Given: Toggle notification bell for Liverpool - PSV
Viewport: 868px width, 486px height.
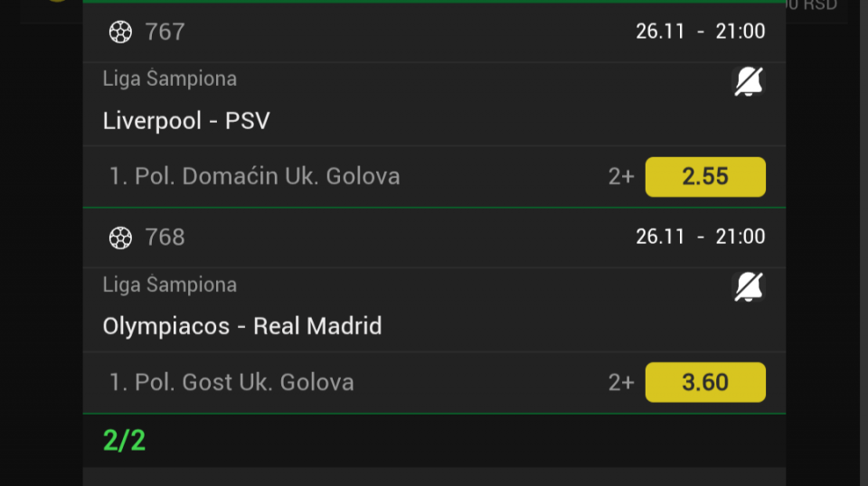Looking at the screenshot, I should click(x=748, y=82).
